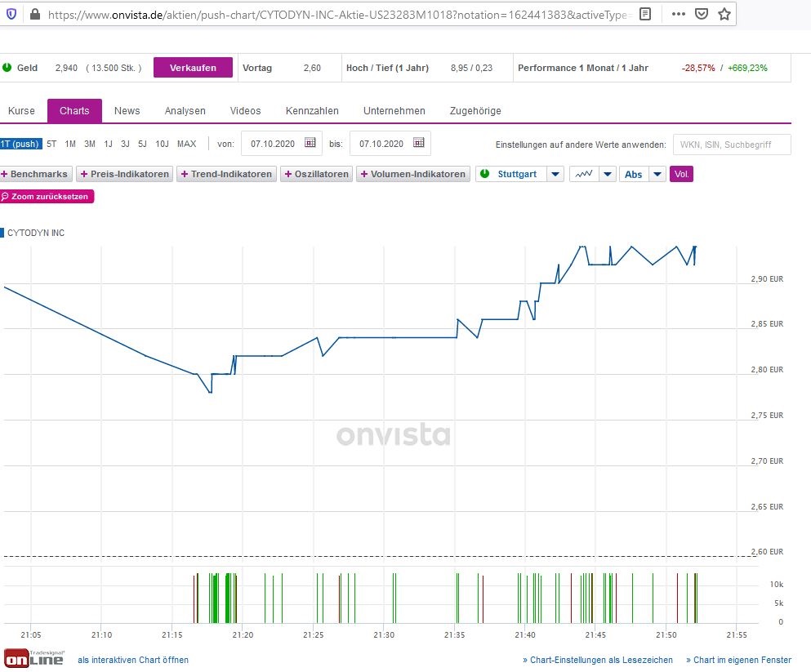Open the reader view icon in address bar
The height and width of the screenshot is (672, 811).
pyautogui.click(x=644, y=13)
